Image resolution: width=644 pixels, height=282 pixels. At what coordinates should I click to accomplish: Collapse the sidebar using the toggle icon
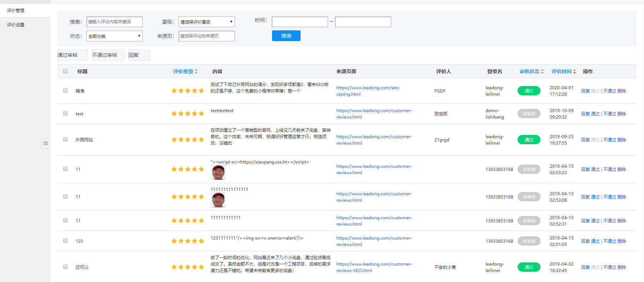(x=45, y=143)
